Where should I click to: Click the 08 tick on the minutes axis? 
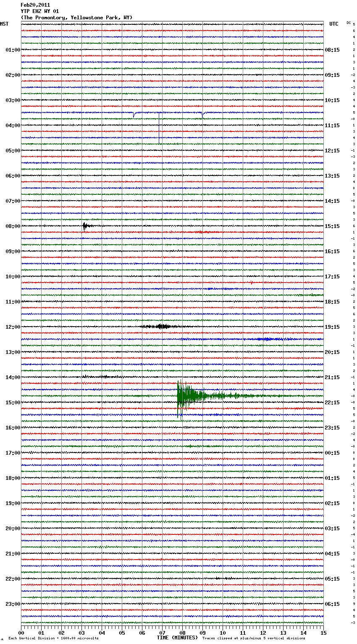[182, 633]
